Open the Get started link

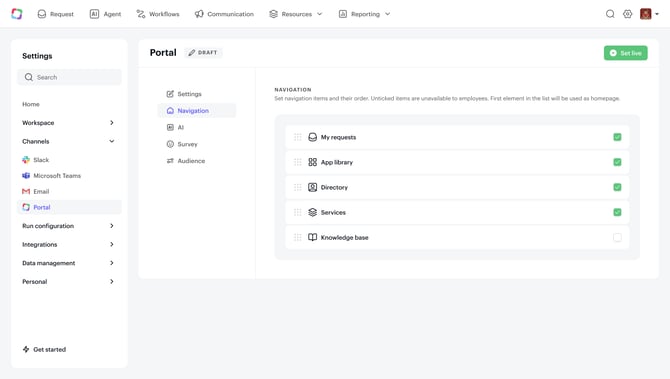44,349
